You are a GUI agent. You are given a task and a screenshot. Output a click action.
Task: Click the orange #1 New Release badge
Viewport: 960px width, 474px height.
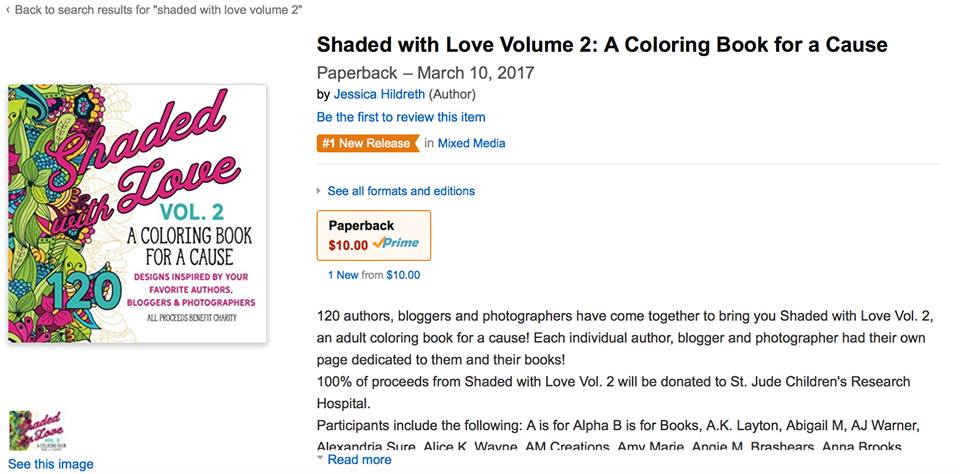click(x=368, y=143)
